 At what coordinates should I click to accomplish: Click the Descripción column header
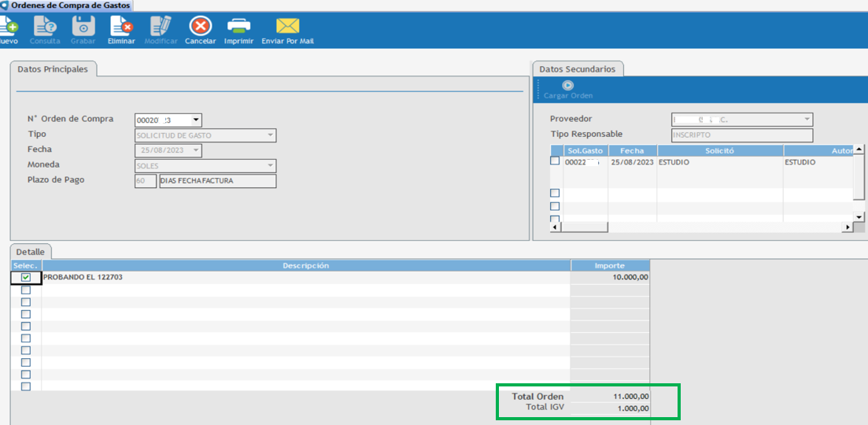click(x=306, y=266)
